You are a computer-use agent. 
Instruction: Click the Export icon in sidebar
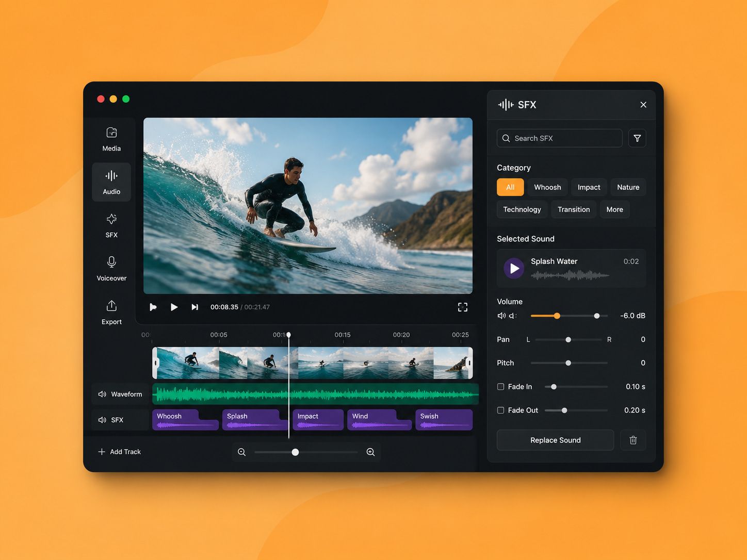tap(111, 306)
